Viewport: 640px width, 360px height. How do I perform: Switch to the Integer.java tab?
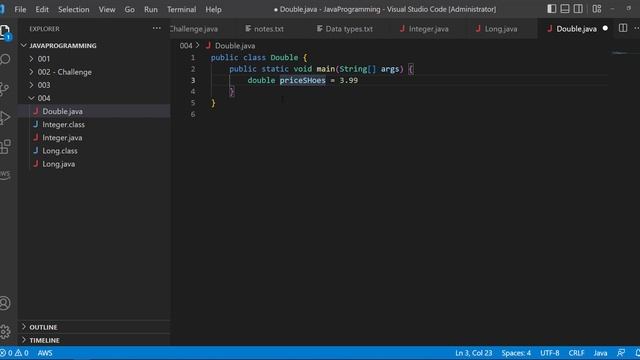point(428,29)
